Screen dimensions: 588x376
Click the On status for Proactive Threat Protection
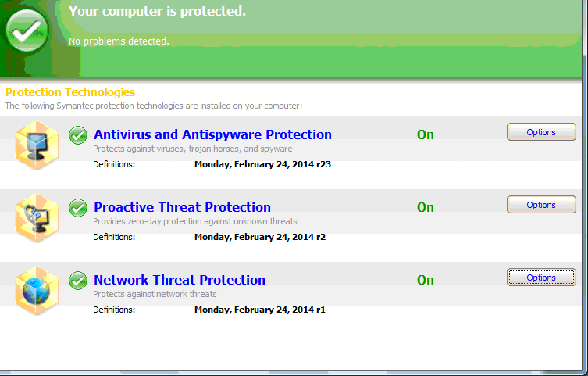426,207
